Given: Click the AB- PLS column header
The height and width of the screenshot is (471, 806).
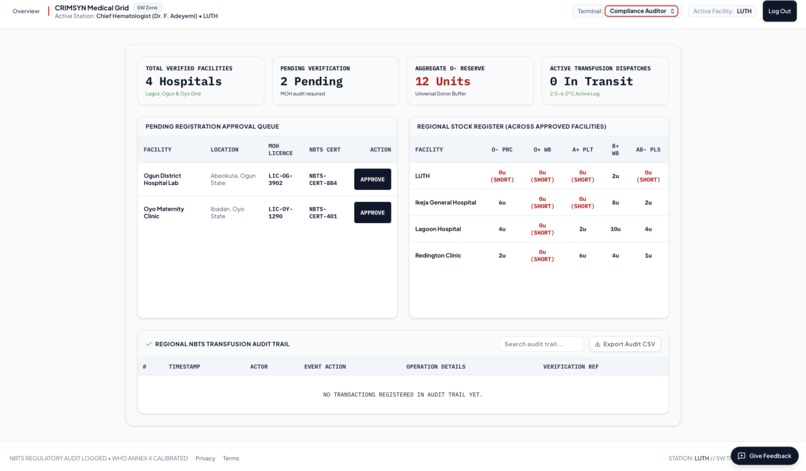Looking at the screenshot, I should point(648,150).
